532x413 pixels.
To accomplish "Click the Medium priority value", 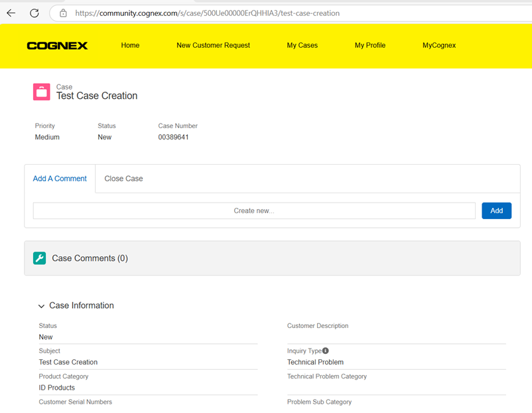I will 47,137.
